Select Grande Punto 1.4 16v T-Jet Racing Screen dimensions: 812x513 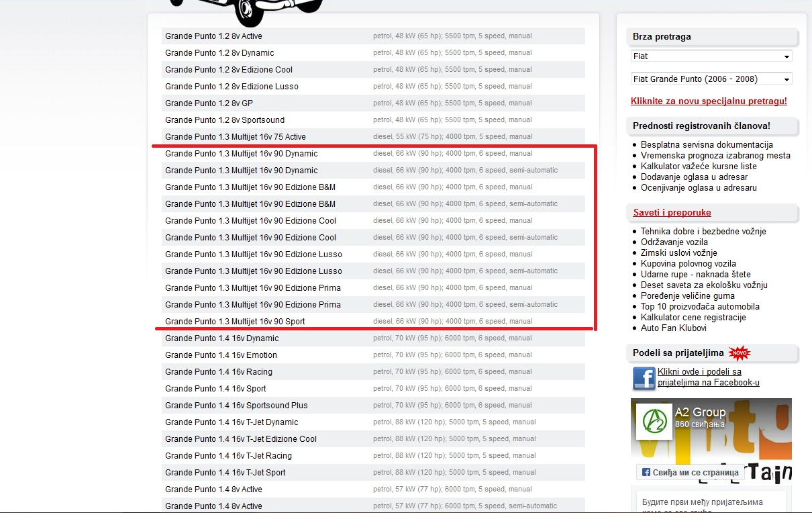pyautogui.click(x=373, y=455)
